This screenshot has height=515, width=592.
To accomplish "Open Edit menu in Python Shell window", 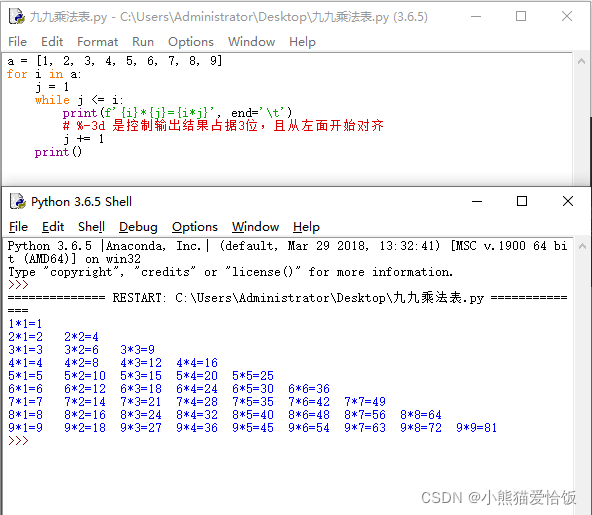I will click(53, 227).
